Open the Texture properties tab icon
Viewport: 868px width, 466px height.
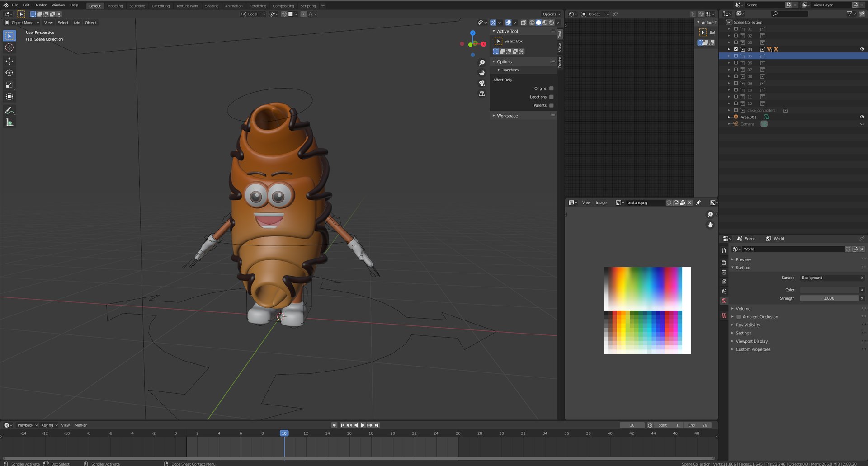point(724,315)
